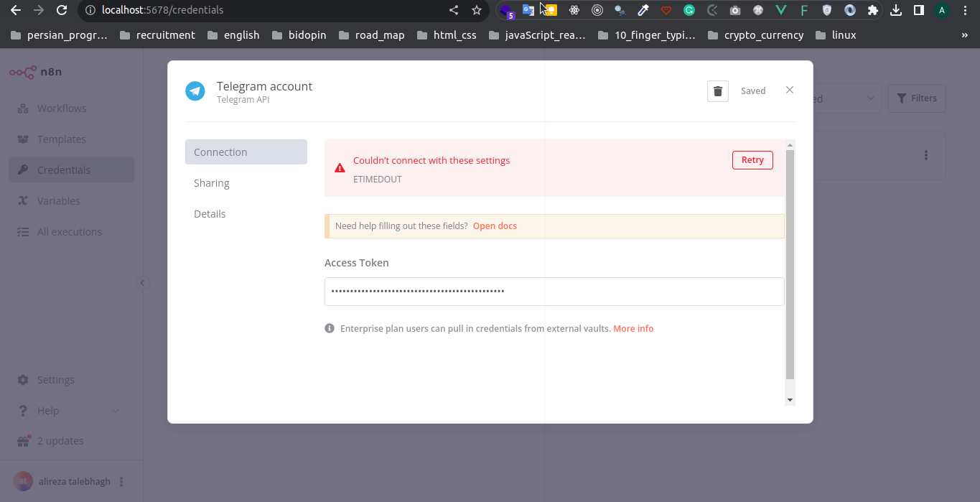This screenshot has height=502, width=980.
Task: Reload the page in browser
Action: click(62, 10)
